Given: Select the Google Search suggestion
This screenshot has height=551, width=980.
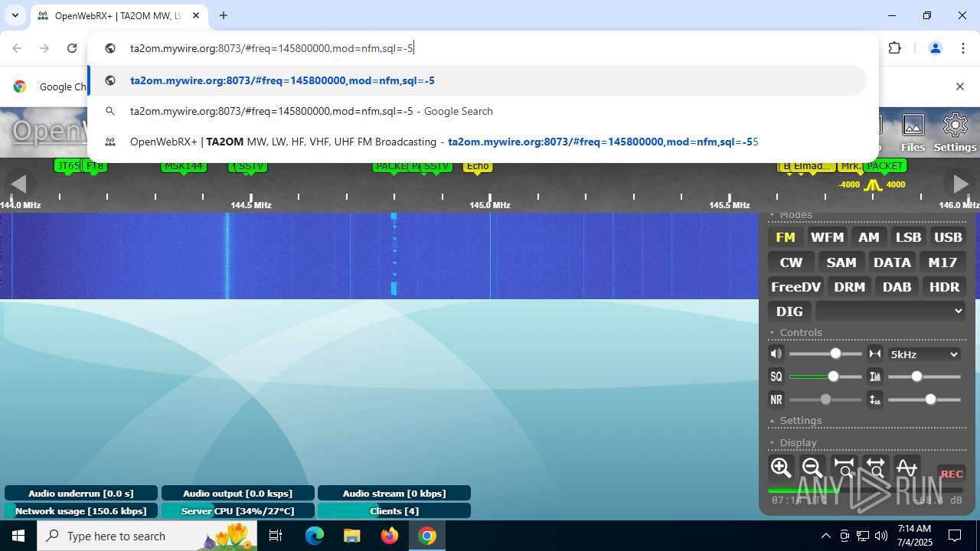Looking at the screenshot, I should click(x=477, y=111).
